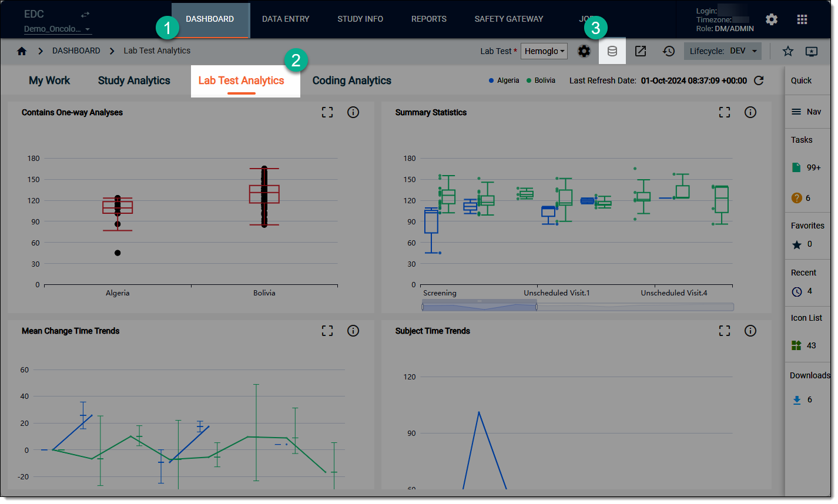Add page to favorites star icon
This screenshot has height=504, width=838.
point(788,51)
